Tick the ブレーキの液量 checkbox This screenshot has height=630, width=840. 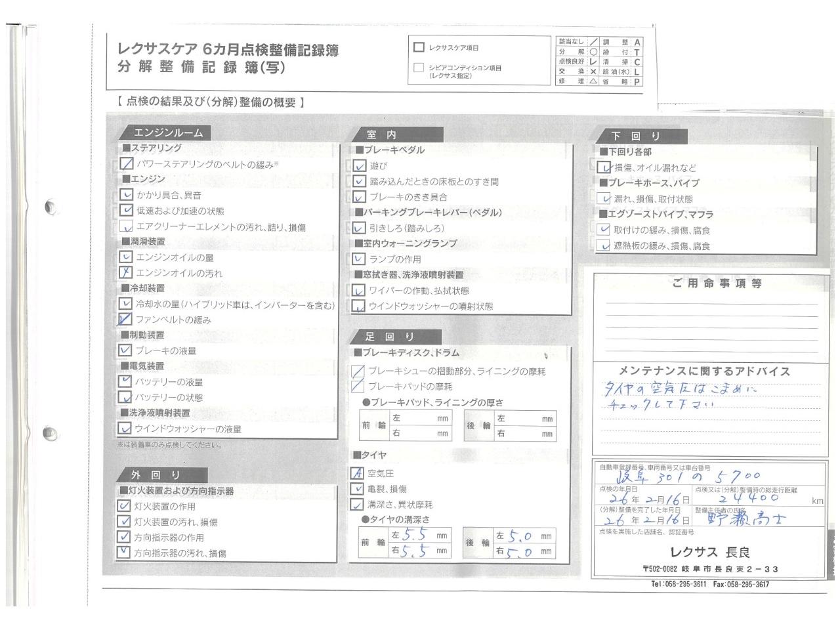click(125, 350)
